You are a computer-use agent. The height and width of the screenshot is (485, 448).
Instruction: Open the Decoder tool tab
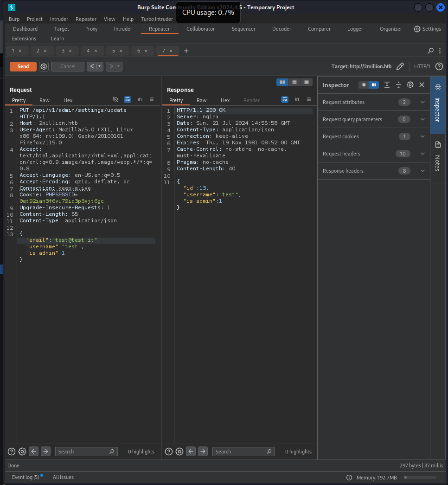282,29
